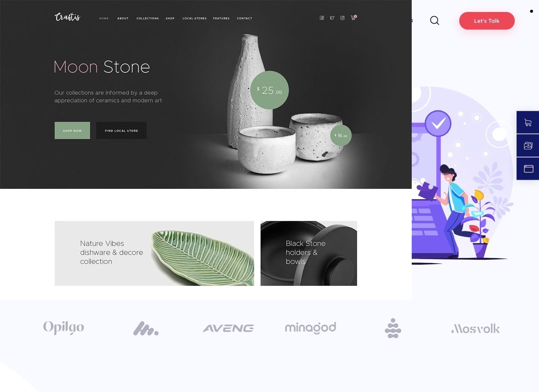The width and height of the screenshot is (539, 392).
Task: Open the Instagram icon in Craftis header
Action: [342, 18]
